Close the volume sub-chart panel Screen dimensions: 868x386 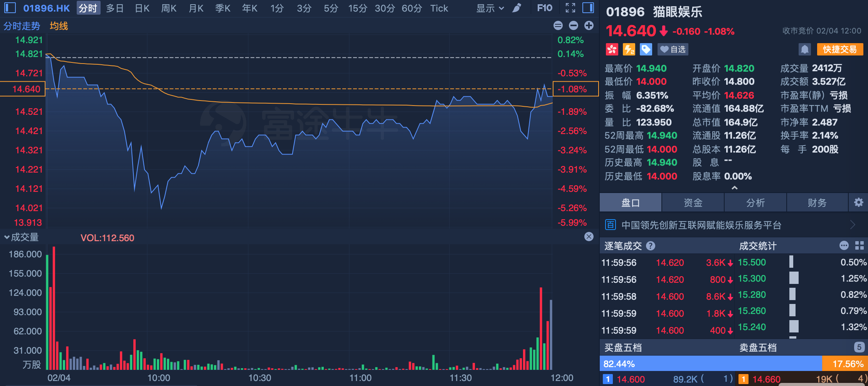[589, 237]
